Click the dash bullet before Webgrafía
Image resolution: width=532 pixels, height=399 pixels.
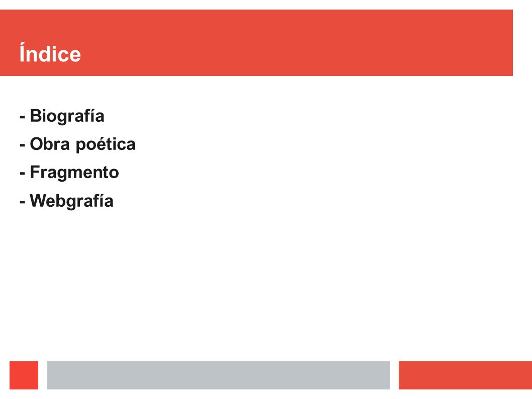(x=23, y=202)
